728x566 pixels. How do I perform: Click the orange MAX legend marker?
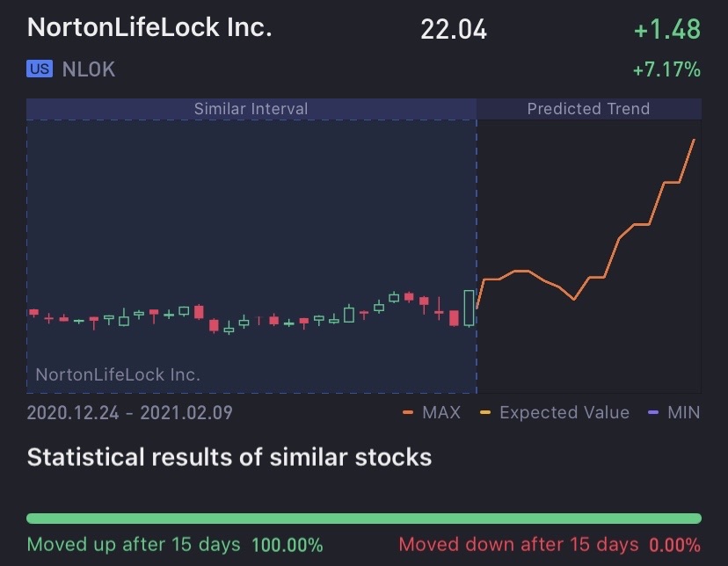point(408,412)
